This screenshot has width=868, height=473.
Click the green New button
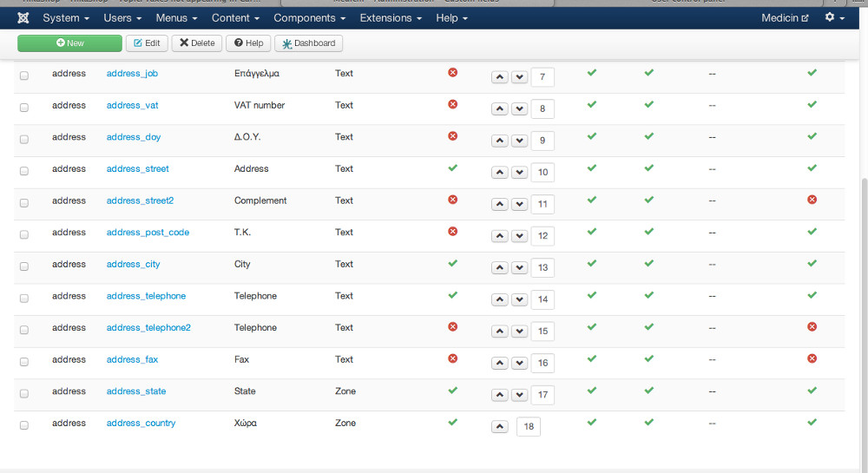[69, 43]
